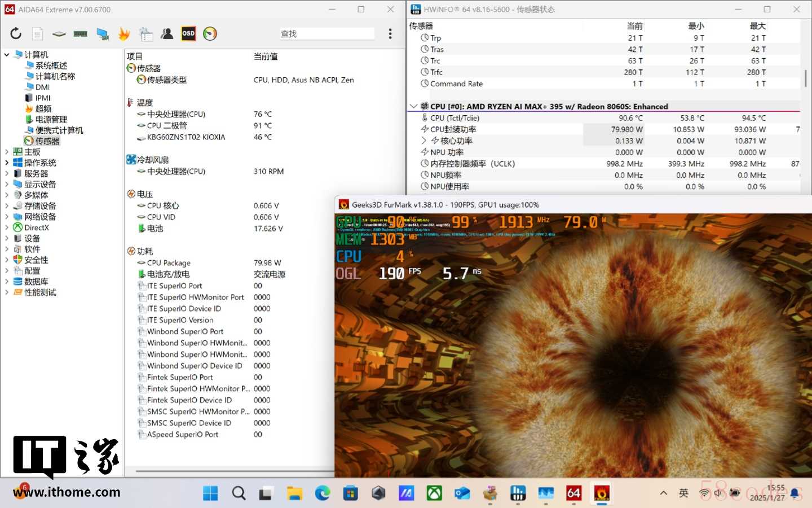Open the three-dot menu in AIDA64

[x=390, y=34]
